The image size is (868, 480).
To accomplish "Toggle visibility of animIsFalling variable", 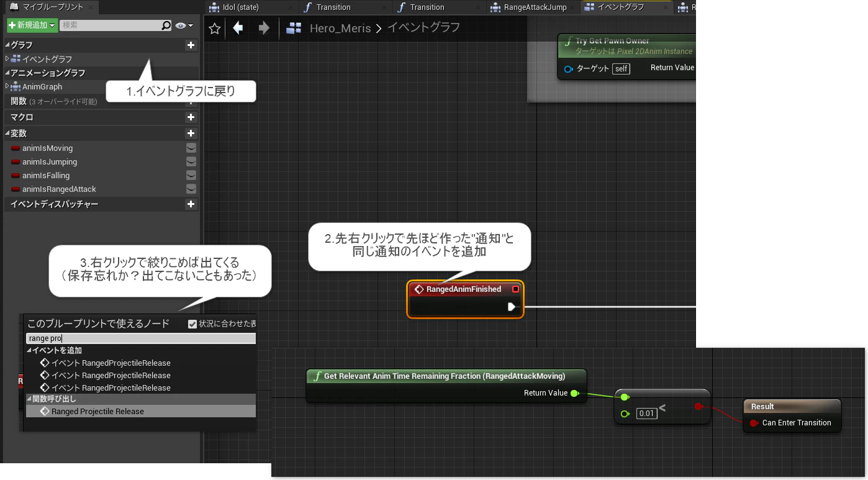I will 192,176.
